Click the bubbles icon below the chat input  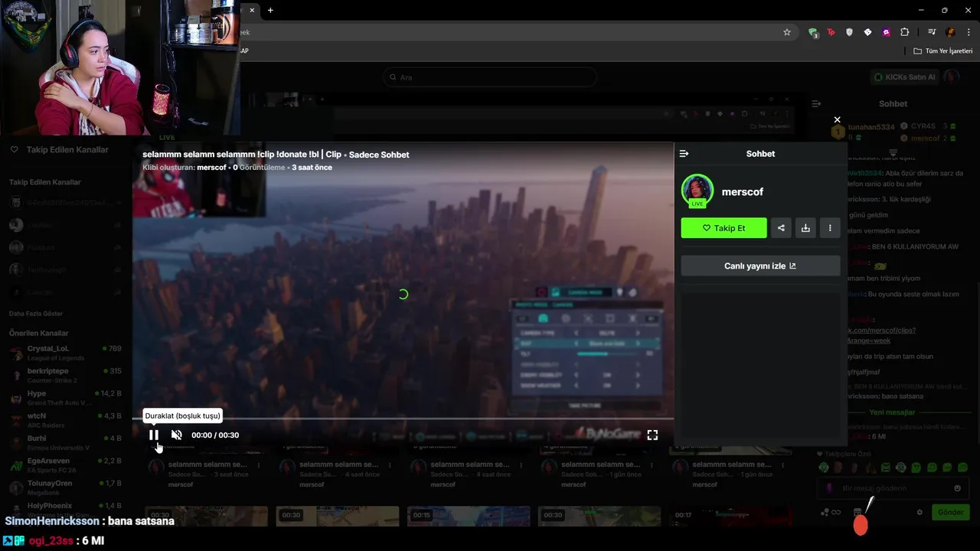tap(825, 512)
